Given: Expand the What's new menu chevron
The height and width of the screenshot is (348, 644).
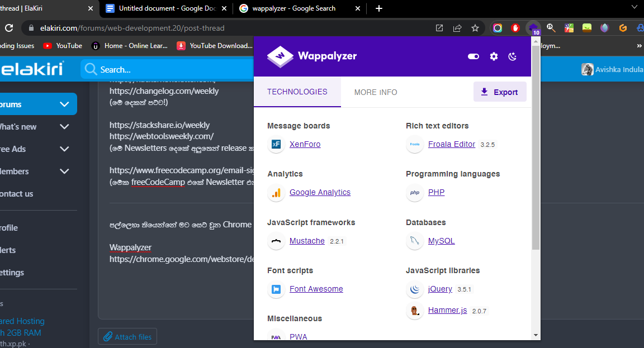Looking at the screenshot, I should (64, 126).
